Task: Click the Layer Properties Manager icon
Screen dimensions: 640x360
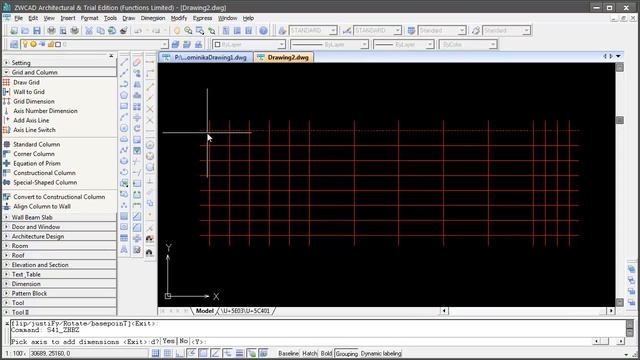Action: [x=14, y=44]
